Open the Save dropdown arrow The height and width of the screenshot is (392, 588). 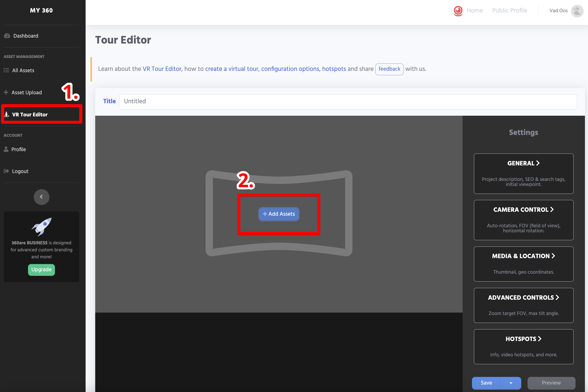pos(511,383)
